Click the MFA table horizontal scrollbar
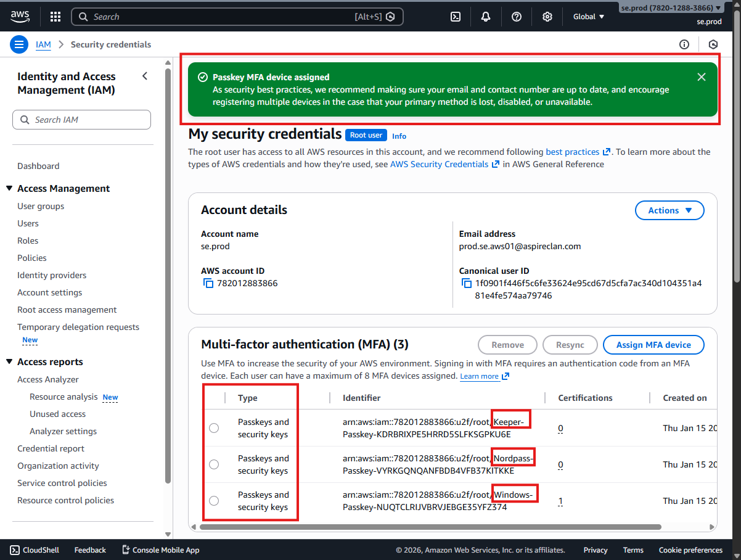The width and height of the screenshot is (741, 560). coord(430,527)
